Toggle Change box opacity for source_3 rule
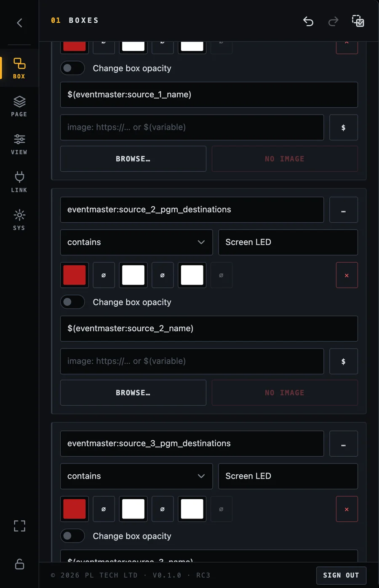 [72, 536]
